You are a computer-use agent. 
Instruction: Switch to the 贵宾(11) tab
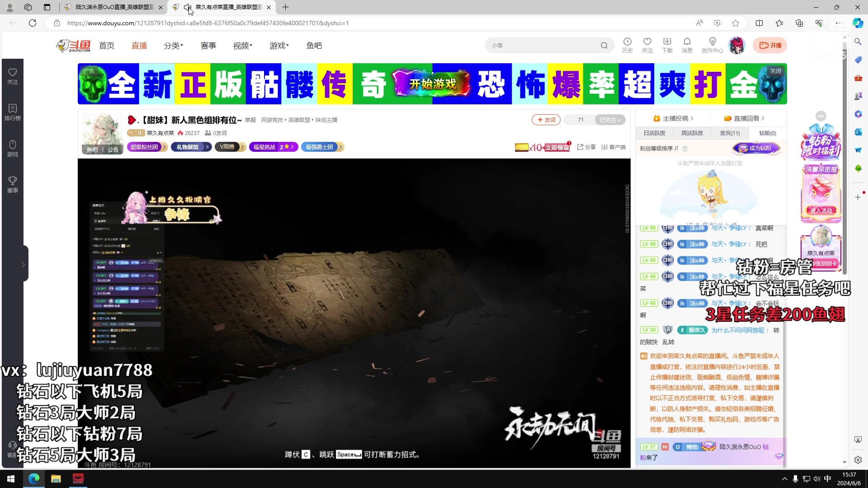click(x=730, y=133)
